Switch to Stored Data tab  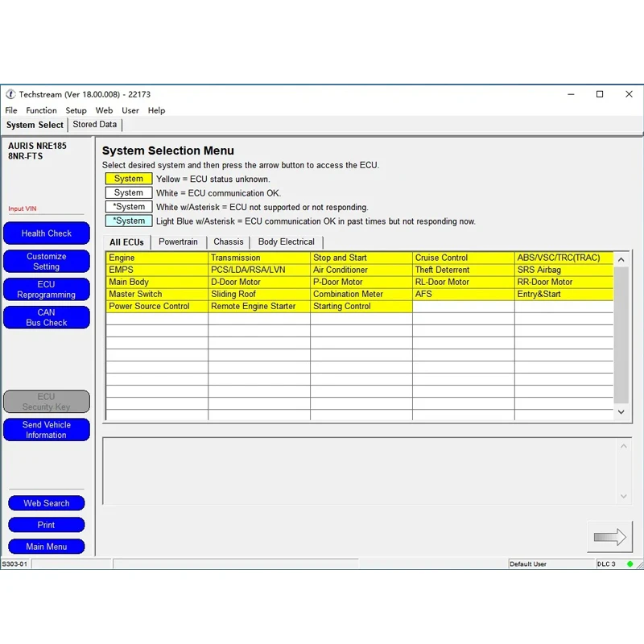tap(94, 125)
